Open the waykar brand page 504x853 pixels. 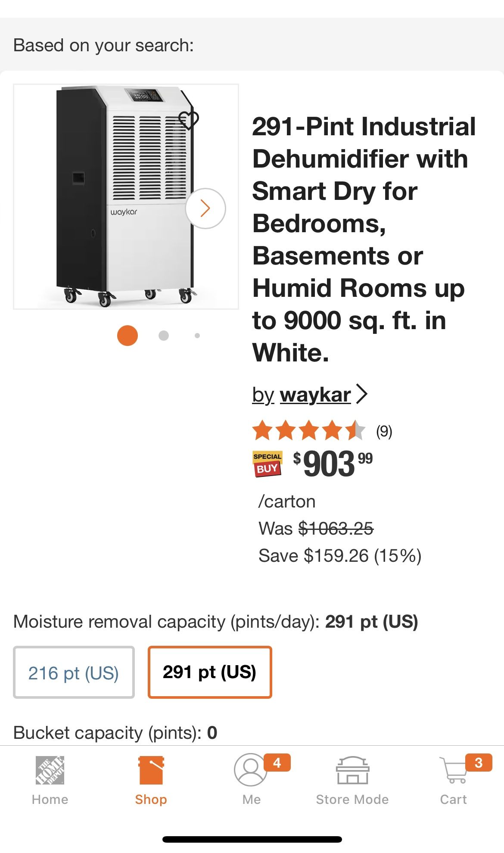click(x=315, y=395)
